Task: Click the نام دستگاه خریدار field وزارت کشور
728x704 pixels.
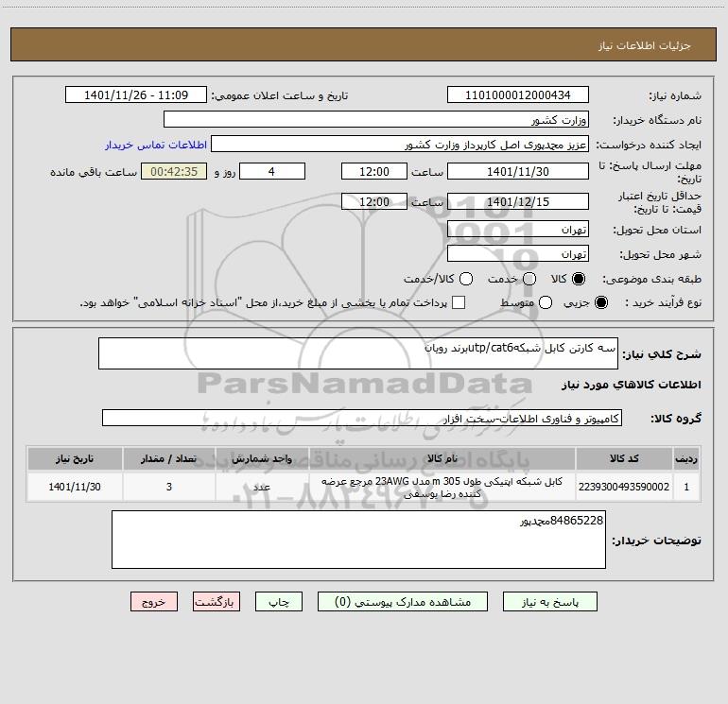Action: pos(376,119)
